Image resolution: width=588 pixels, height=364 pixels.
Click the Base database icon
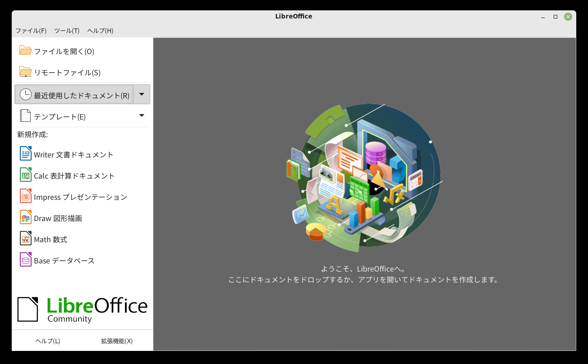point(26,260)
